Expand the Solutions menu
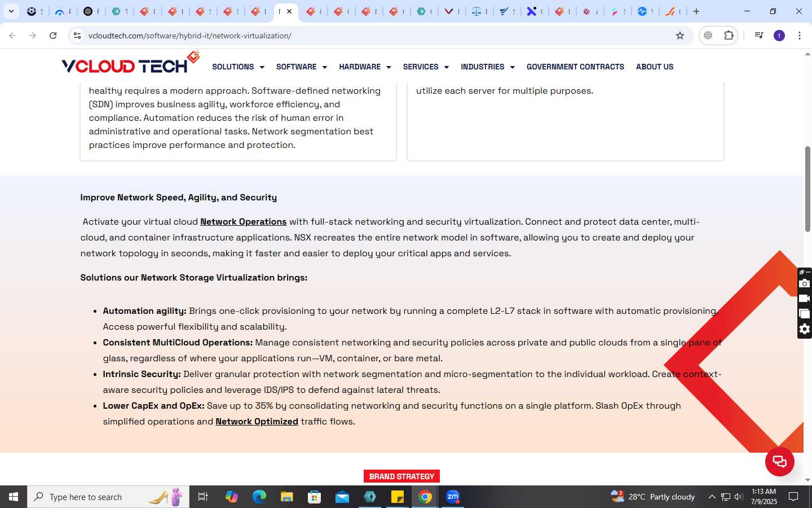This screenshot has height=508, width=812. click(x=238, y=67)
